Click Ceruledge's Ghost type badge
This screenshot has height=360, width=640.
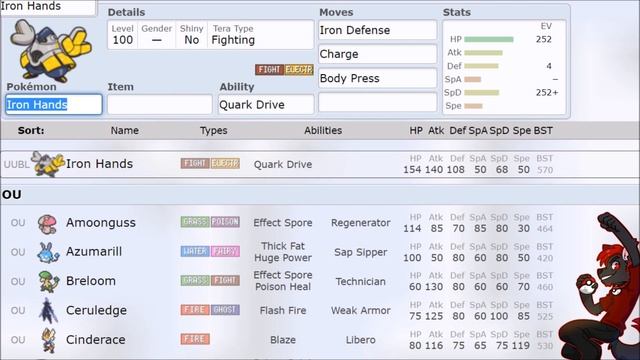[225, 310]
